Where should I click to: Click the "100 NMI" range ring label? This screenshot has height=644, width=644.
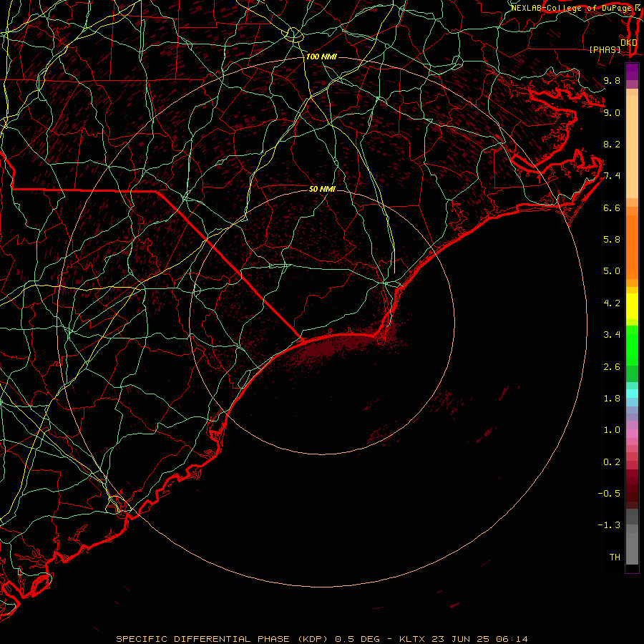click(x=321, y=57)
